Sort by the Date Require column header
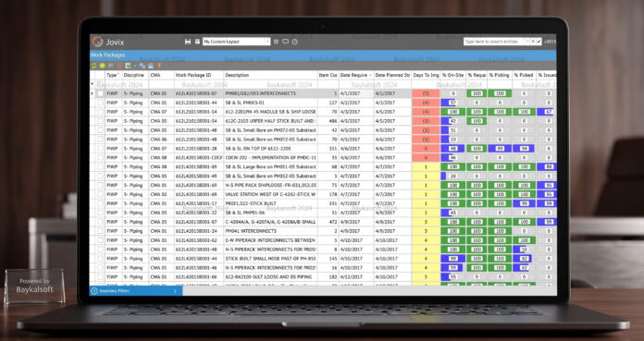This screenshot has width=644, height=341. (355, 75)
